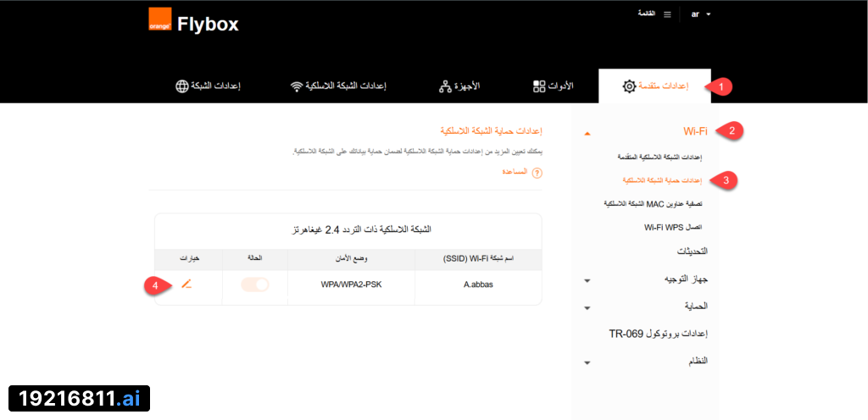Click the hamburger menu icon

[x=667, y=14]
